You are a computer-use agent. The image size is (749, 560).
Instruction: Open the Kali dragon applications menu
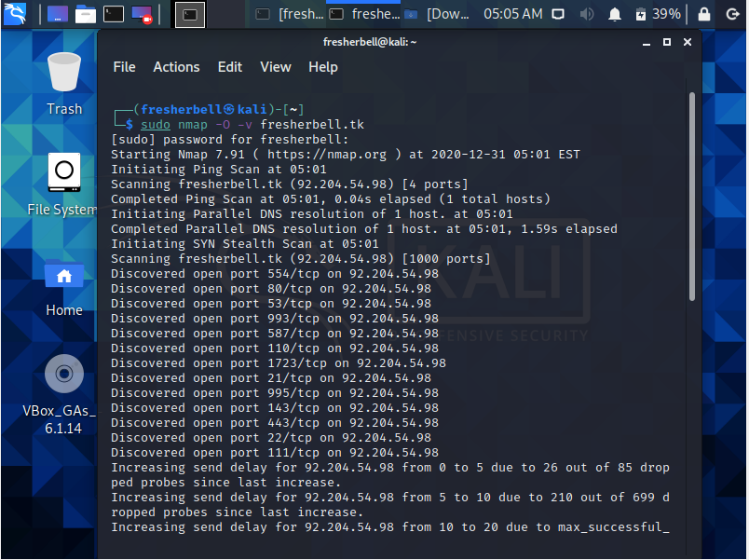pos(14,14)
